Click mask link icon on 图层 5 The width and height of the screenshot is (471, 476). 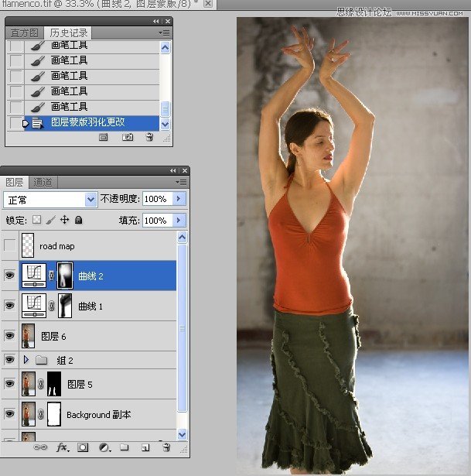pos(41,384)
